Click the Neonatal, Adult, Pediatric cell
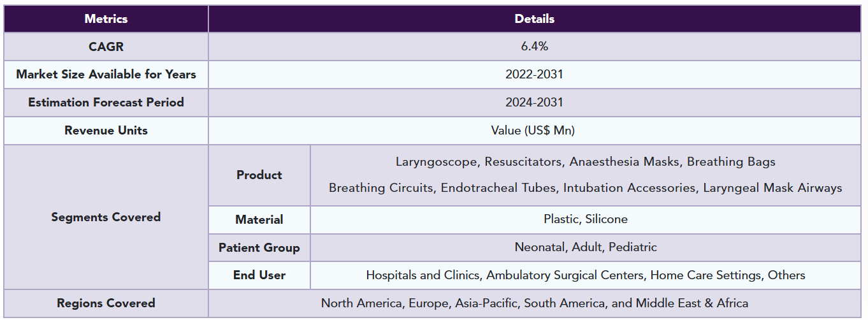This screenshot has width=868, height=320. [585, 247]
